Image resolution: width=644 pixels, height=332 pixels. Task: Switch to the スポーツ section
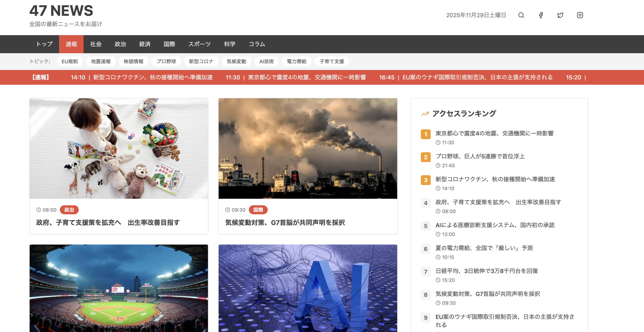pyautogui.click(x=199, y=44)
